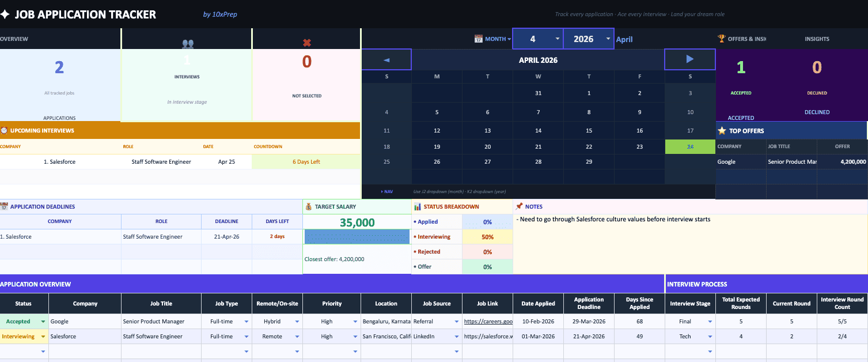Image resolution: width=868 pixels, height=362 pixels.
Task: Click the people icon above Interviews
Action: coord(188,43)
